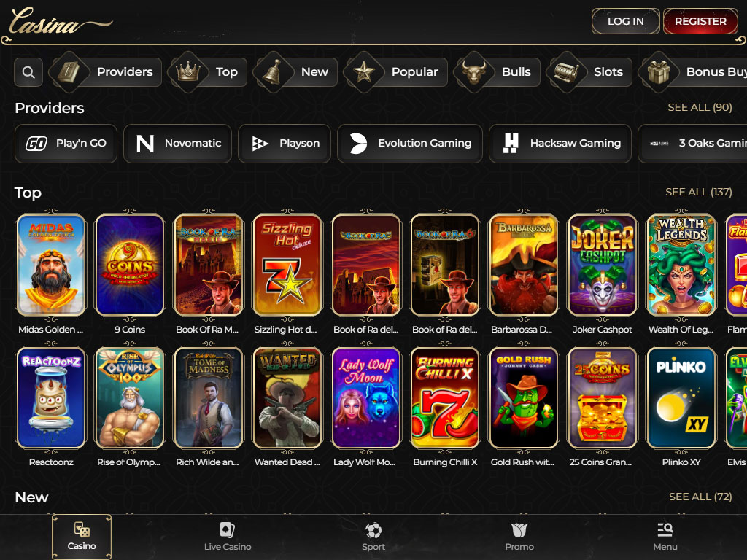Viewport: 747px width, 560px height.
Task: Filter games by Hacksaw Gaming provider
Action: 560,144
